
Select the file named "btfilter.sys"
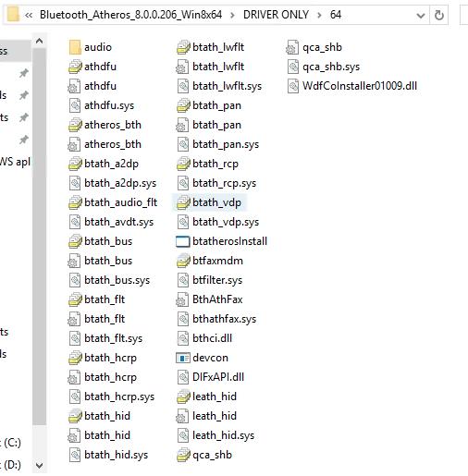(217, 280)
